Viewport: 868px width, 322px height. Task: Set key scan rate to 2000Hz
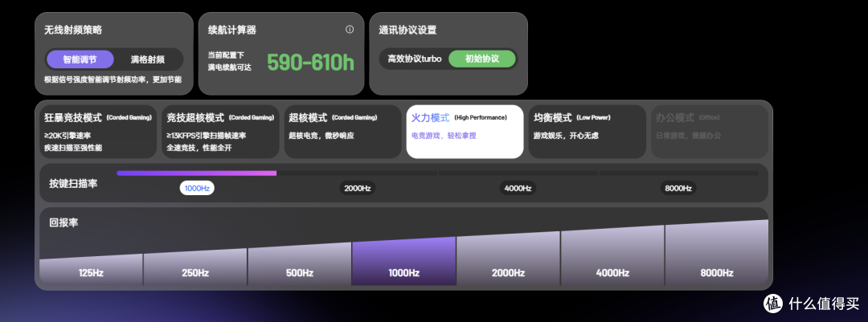[x=358, y=188]
